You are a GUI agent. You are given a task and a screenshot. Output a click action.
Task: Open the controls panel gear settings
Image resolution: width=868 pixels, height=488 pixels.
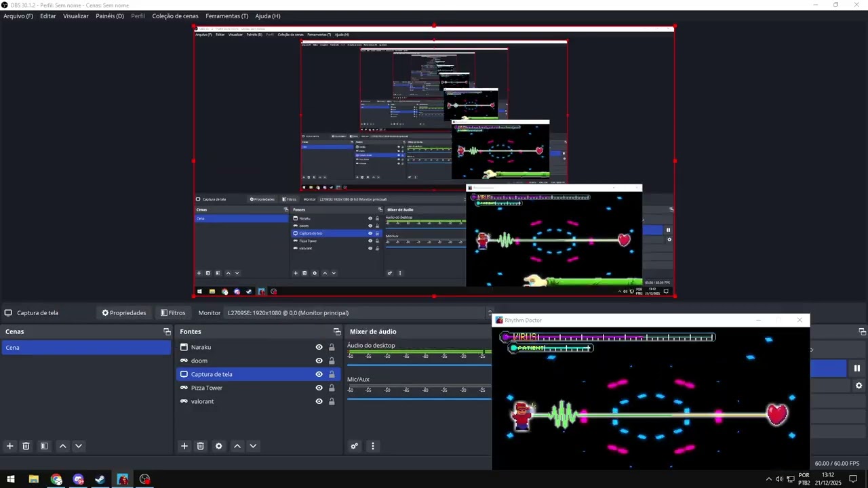click(859, 386)
